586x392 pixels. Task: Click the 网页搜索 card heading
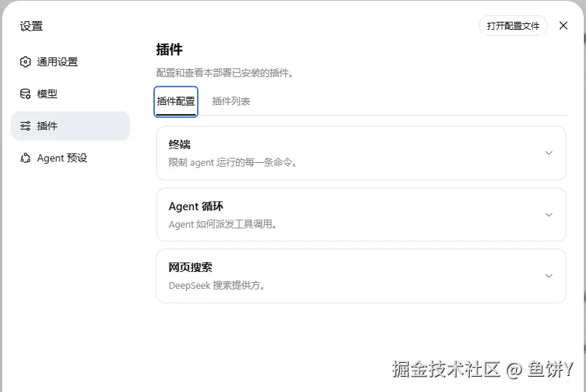click(190, 267)
